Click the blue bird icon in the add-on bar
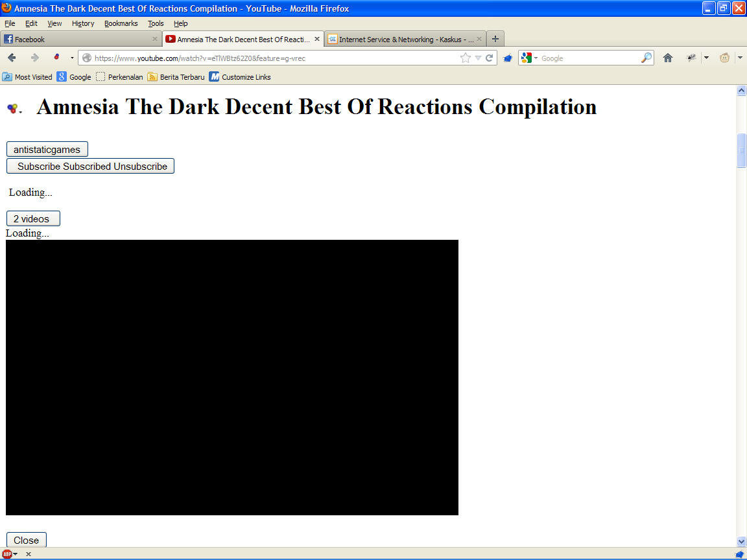The height and width of the screenshot is (560, 747). point(740,554)
